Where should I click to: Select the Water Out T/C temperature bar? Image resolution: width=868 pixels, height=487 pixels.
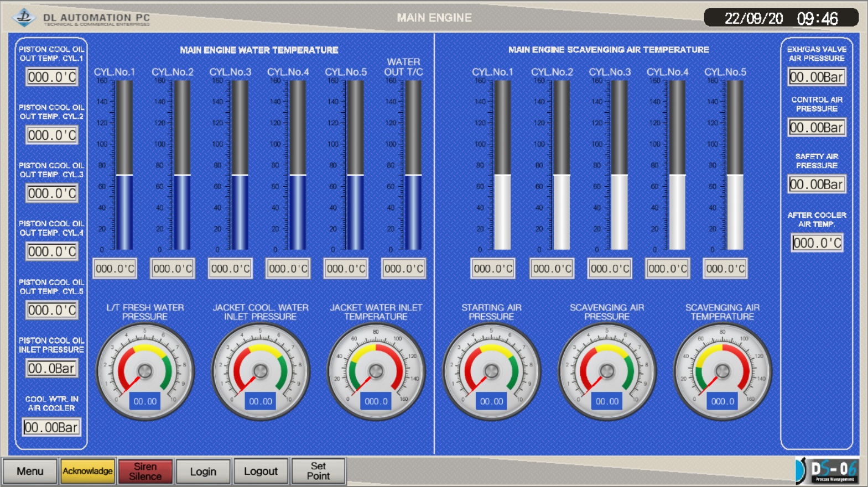pos(413,165)
